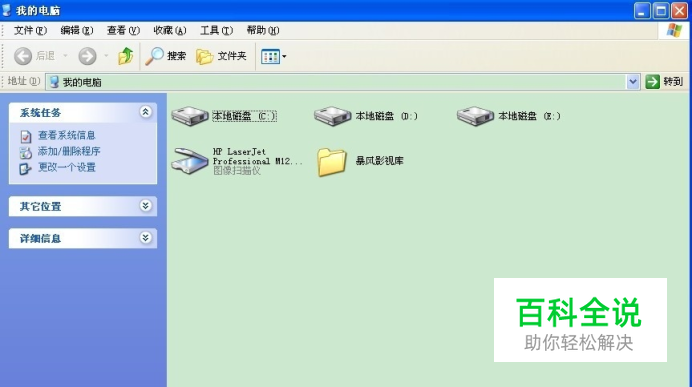Screen dimensions: 692x387
Task: Click the Back arrow icon
Action: (x=23, y=56)
